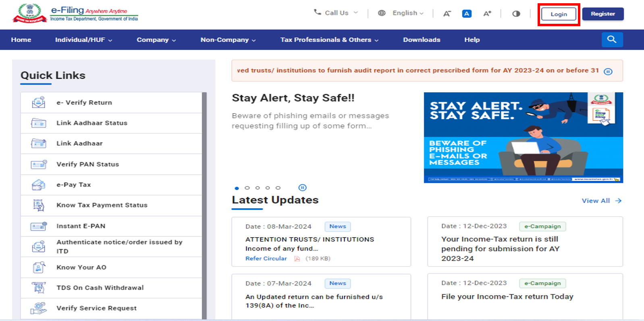Click the e-Pay Tax wallet icon
Screen dimensions: 644x321
[x=39, y=185]
